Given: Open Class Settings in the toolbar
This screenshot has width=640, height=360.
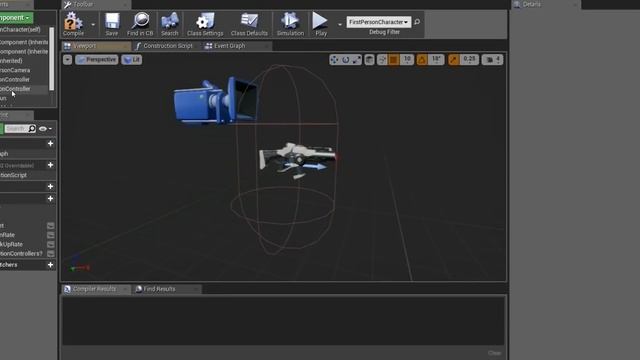Looking at the screenshot, I should pyautogui.click(x=205, y=24).
